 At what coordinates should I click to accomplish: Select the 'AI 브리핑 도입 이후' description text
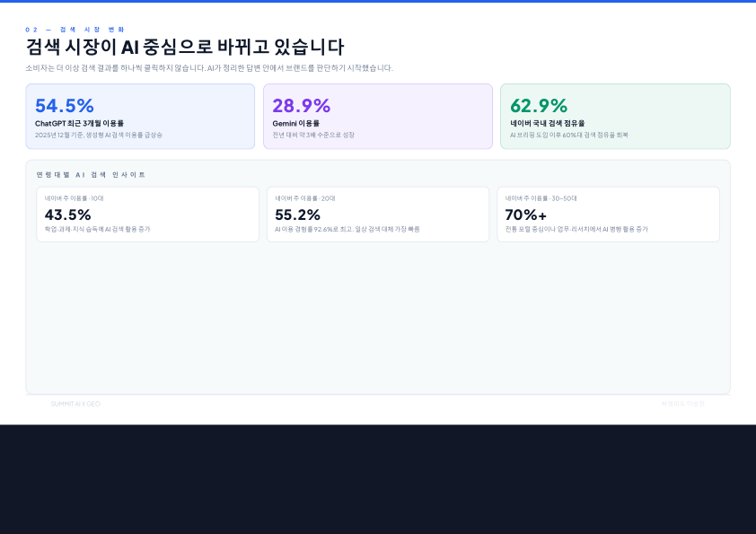(569, 135)
